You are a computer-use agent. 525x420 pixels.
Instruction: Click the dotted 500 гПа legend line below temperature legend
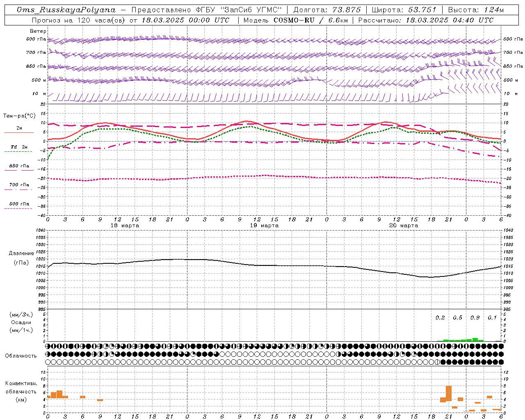(x=18, y=209)
